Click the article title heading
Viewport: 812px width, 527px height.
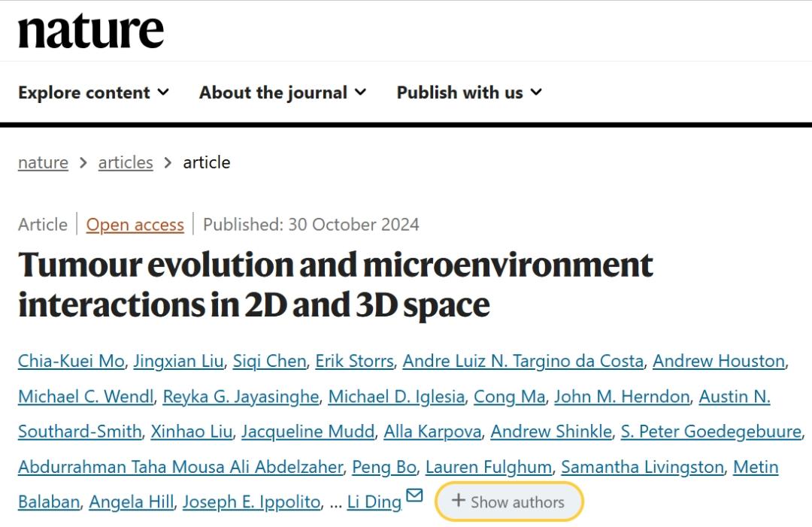(x=335, y=285)
